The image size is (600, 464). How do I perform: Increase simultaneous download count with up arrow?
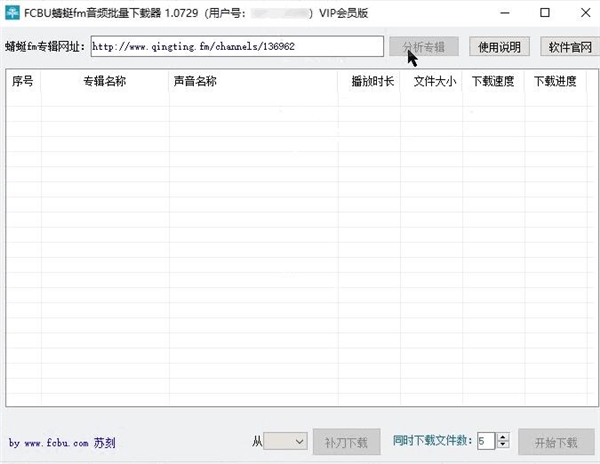pyautogui.click(x=503, y=436)
